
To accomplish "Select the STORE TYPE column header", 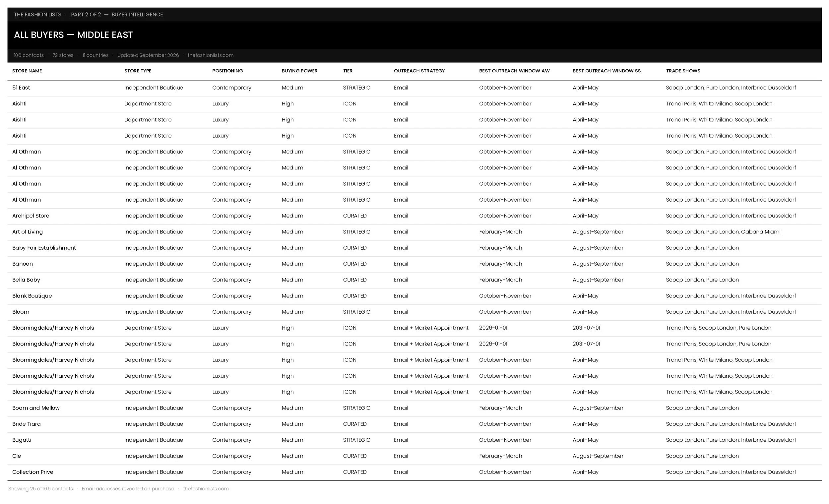I will (x=138, y=71).
